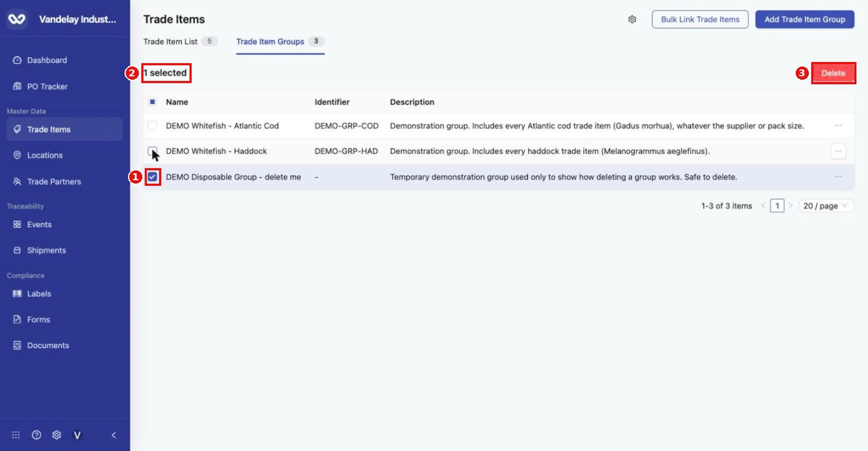Viewport: 868px width, 451px height.
Task: Click the Vandelay Industries logo icon
Action: coord(17,19)
